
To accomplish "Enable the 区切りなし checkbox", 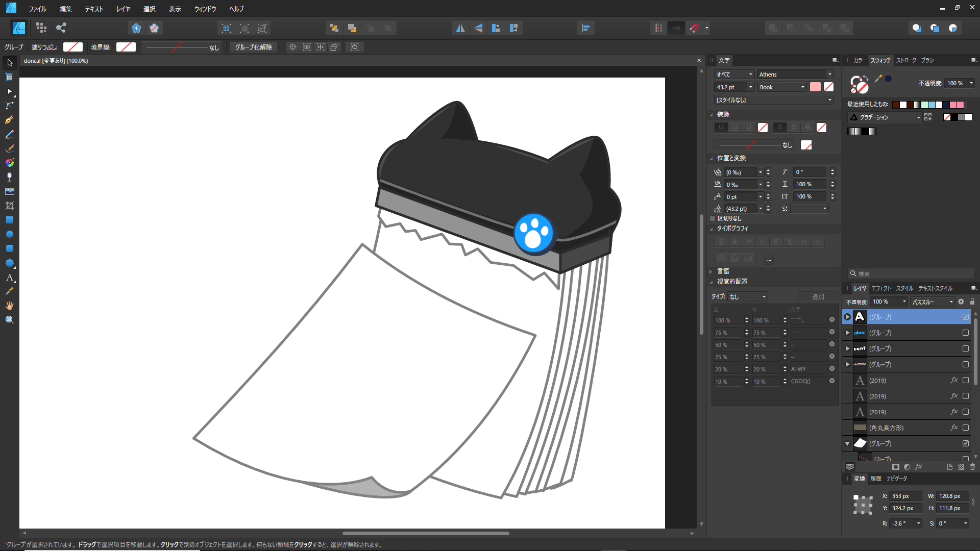I will [713, 218].
